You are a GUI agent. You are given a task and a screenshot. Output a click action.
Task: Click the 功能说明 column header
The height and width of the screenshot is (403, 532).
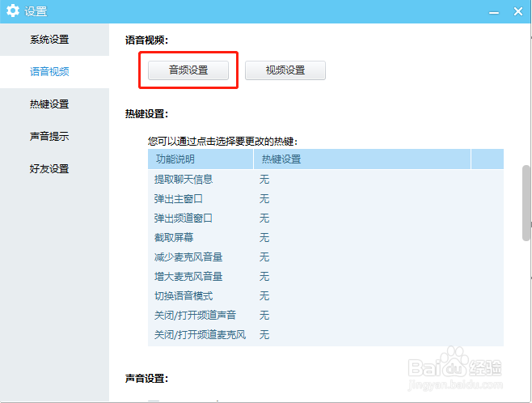coord(201,159)
